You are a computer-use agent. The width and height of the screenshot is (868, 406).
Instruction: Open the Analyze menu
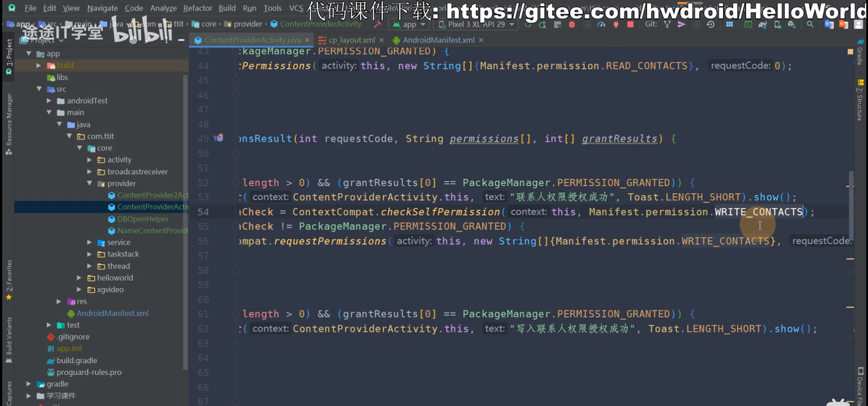click(x=163, y=8)
